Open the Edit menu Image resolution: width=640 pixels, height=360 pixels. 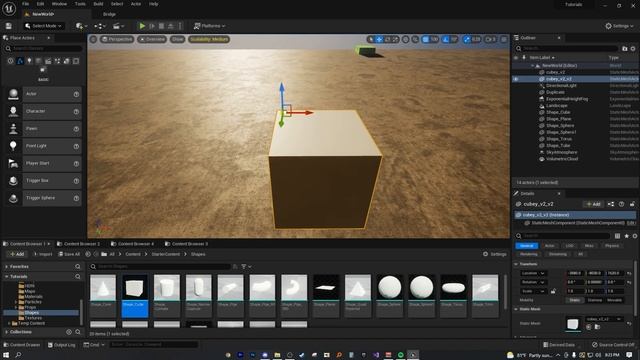[40, 4]
